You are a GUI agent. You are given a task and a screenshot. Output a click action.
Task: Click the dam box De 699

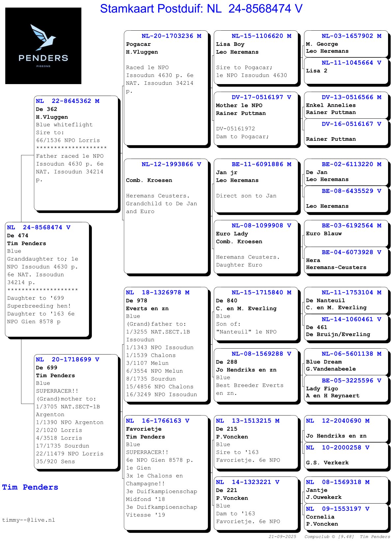click(76, 411)
